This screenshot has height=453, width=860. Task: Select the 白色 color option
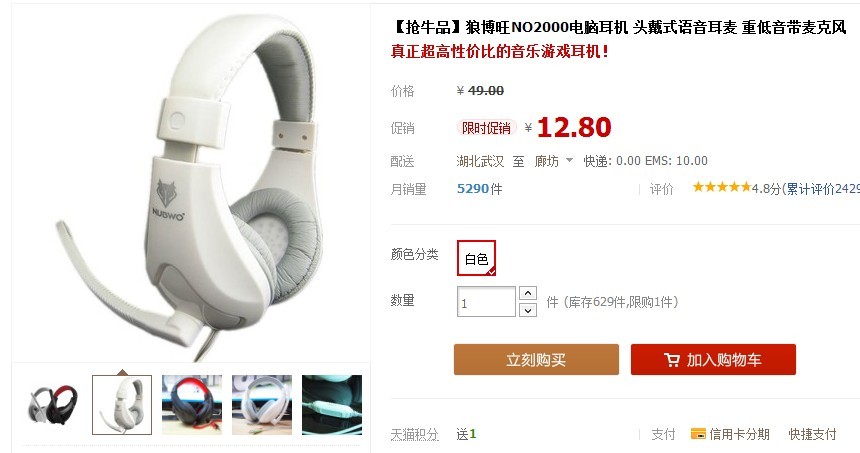click(476, 258)
